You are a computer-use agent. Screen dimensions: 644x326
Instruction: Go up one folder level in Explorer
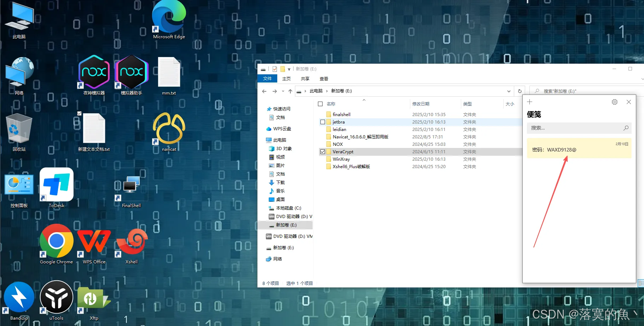tap(290, 91)
